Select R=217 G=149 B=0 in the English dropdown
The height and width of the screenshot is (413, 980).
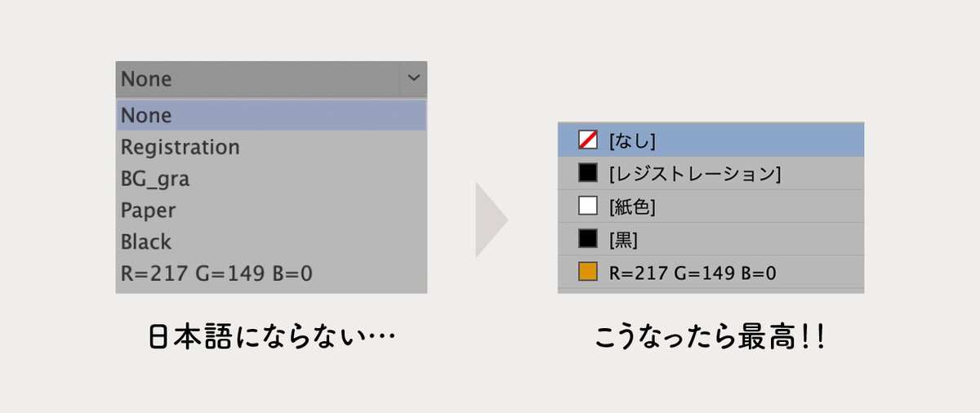point(216,273)
